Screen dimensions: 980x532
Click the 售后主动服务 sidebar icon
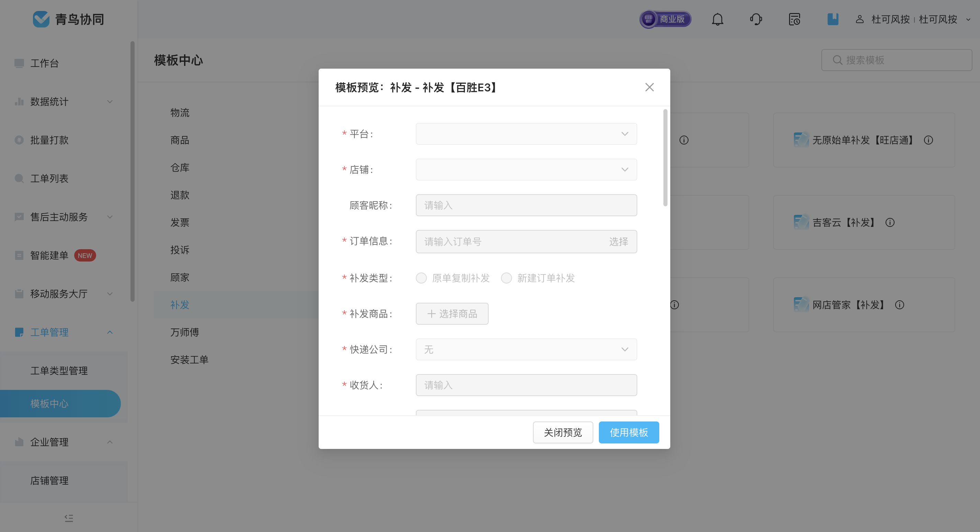19,217
